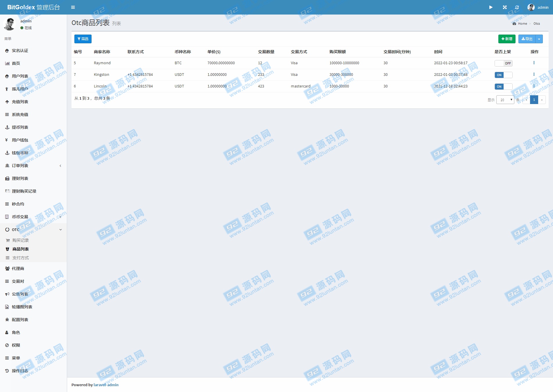Click the refresh icon in top bar
Image resolution: width=553 pixels, height=392 pixels.
point(517,7)
